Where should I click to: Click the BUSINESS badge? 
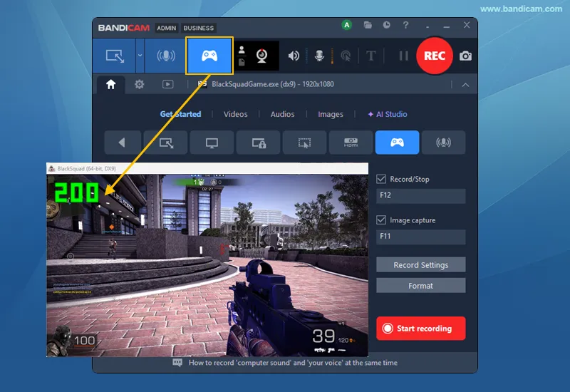pos(199,28)
